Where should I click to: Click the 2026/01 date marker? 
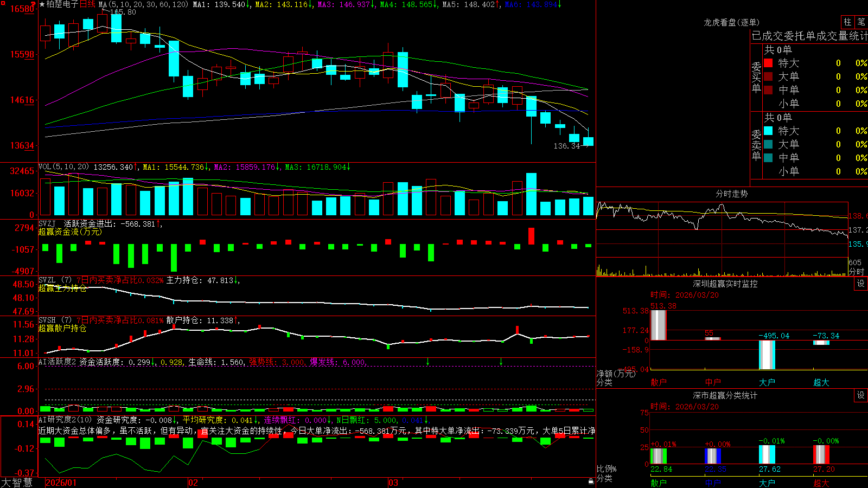pos(61,483)
